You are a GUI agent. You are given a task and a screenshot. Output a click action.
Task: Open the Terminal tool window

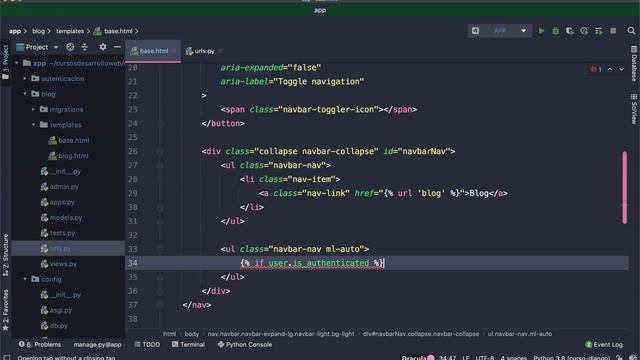click(188, 344)
